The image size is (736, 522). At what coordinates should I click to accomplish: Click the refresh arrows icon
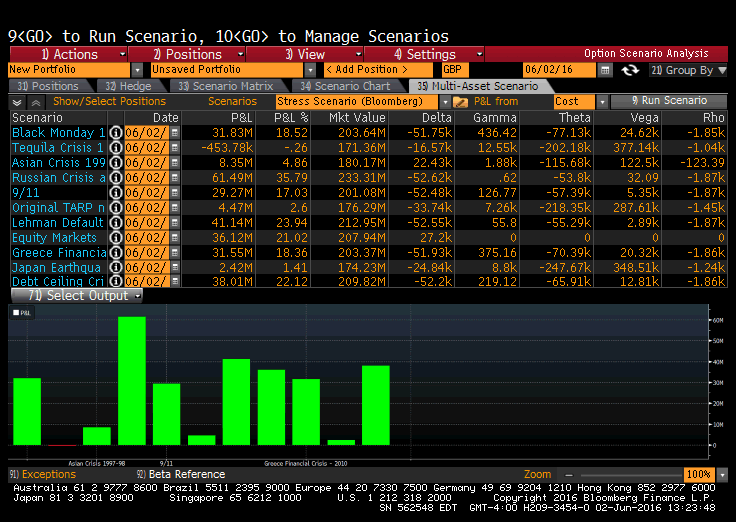[x=630, y=70]
